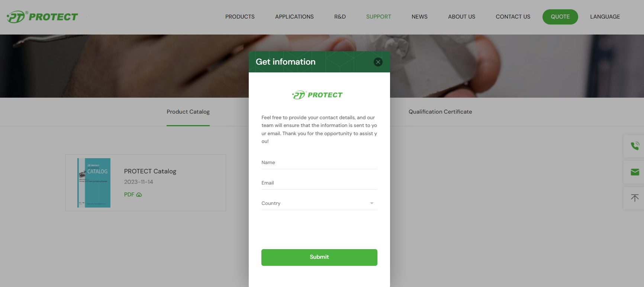Click the Name input field
The width and height of the screenshot is (644, 287).
coord(319,163)
